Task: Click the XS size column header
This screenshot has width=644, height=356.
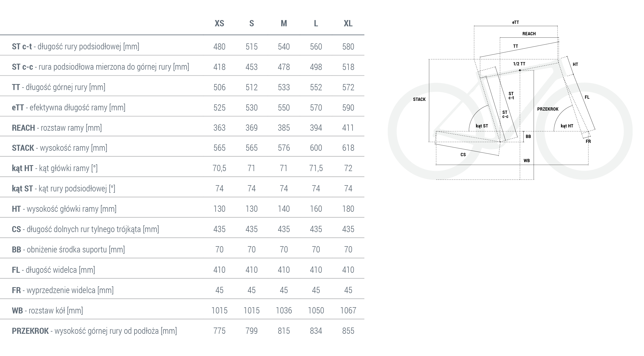Action: (x=219, y=24)
